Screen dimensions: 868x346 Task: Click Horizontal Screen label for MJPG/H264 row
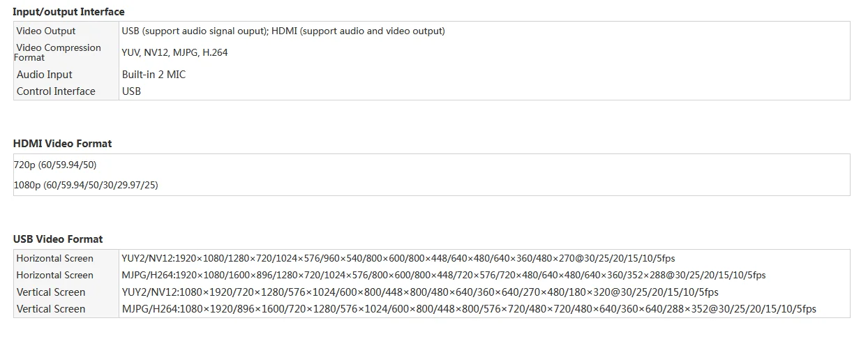pos(54,276)
